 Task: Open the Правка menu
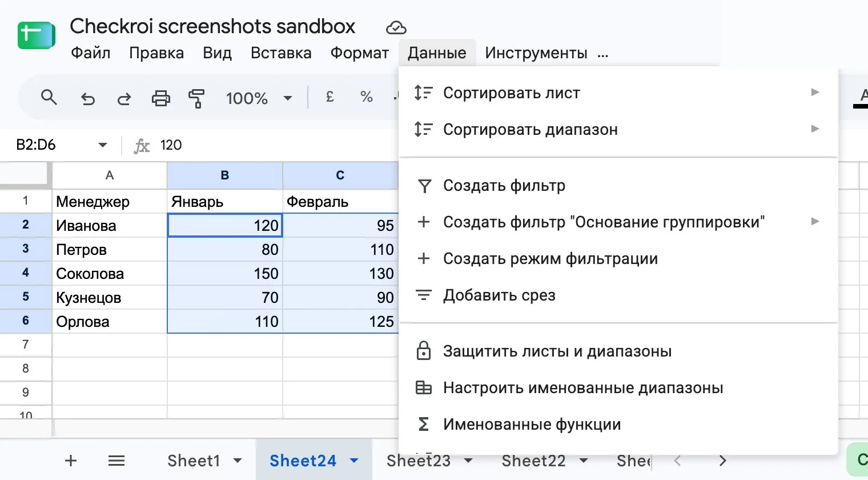pyautogui.click(x=156, y=53)
